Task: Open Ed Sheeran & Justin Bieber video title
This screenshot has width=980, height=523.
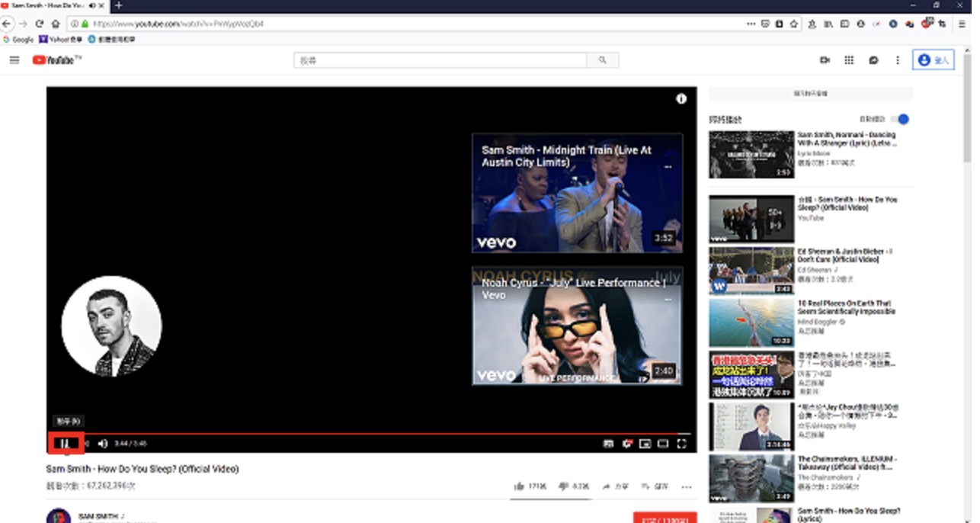Action: pos(845,255)
